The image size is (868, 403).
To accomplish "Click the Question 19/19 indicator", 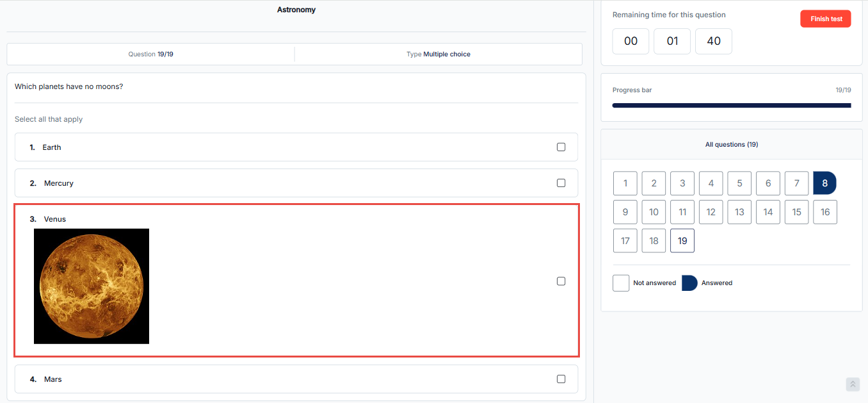I will click(x=151, y=54).
